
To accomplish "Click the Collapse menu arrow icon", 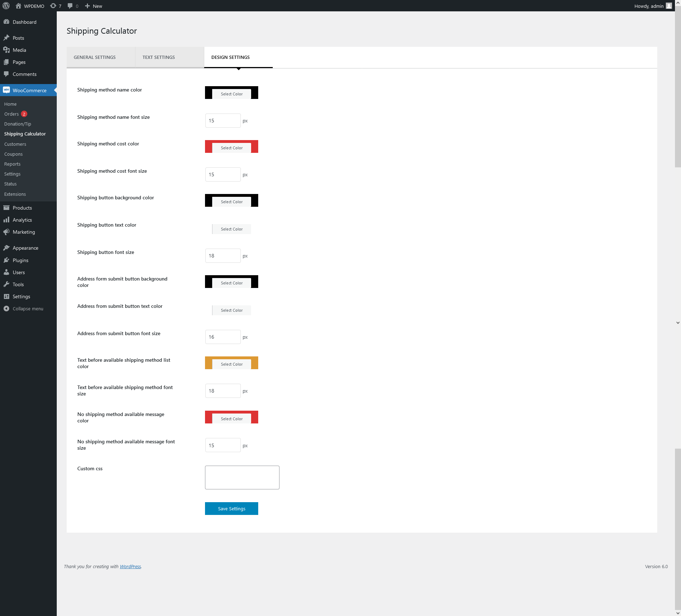I will coord(6,309).
